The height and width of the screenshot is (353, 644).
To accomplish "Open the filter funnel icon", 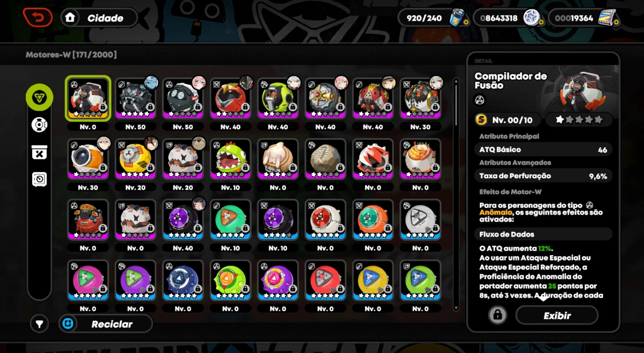I will tap(40, 324).
